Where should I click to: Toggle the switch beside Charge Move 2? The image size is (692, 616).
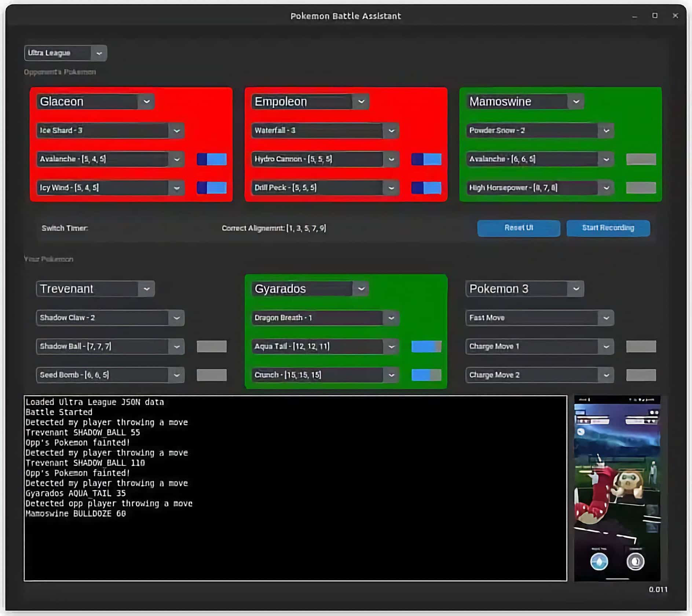pos(641,375)
